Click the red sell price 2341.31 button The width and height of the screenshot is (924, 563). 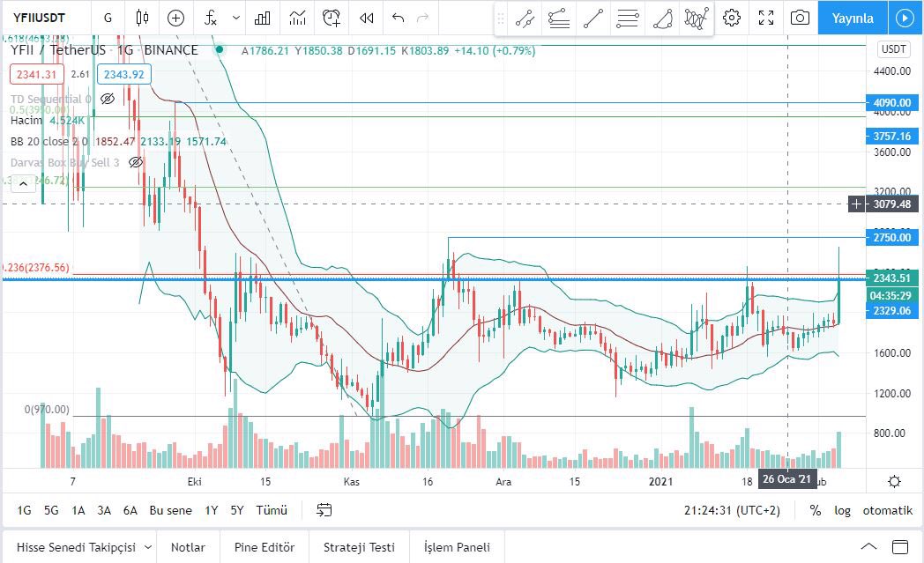pyautogui.click(x=36, y=74)
